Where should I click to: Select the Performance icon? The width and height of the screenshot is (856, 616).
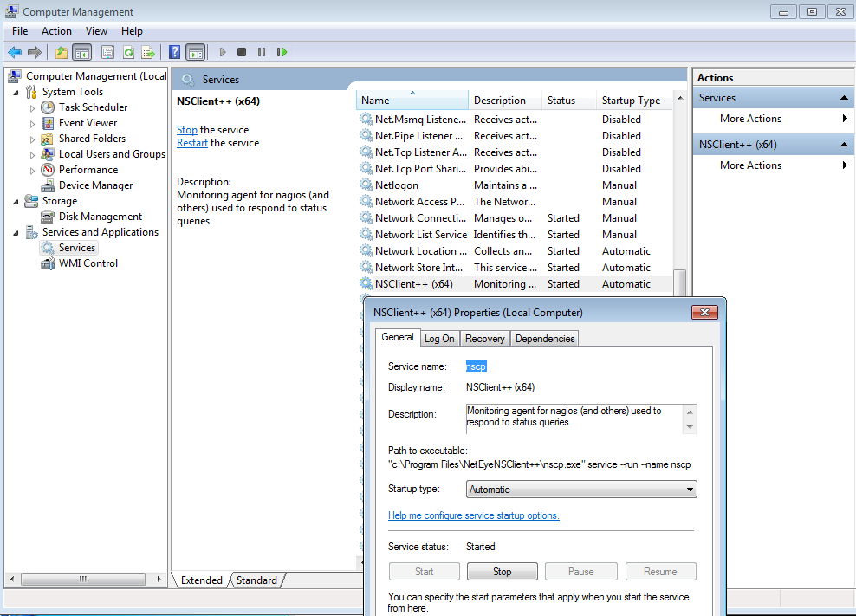point(48,170)
